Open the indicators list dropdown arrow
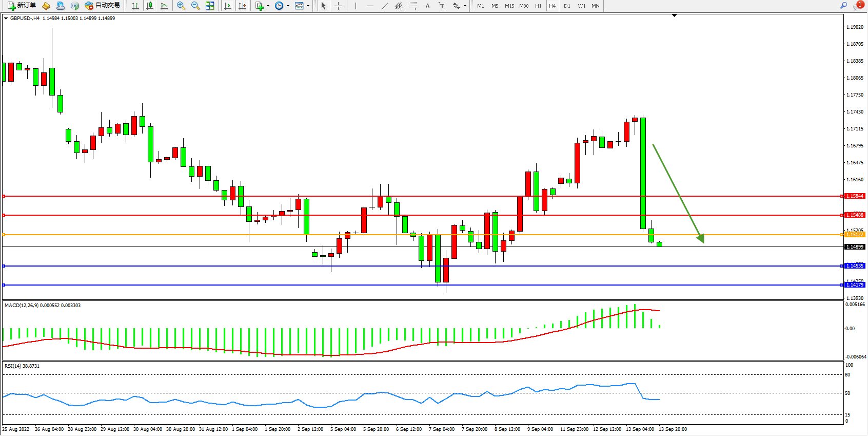The image size is (868, 436). pos(268,6)
